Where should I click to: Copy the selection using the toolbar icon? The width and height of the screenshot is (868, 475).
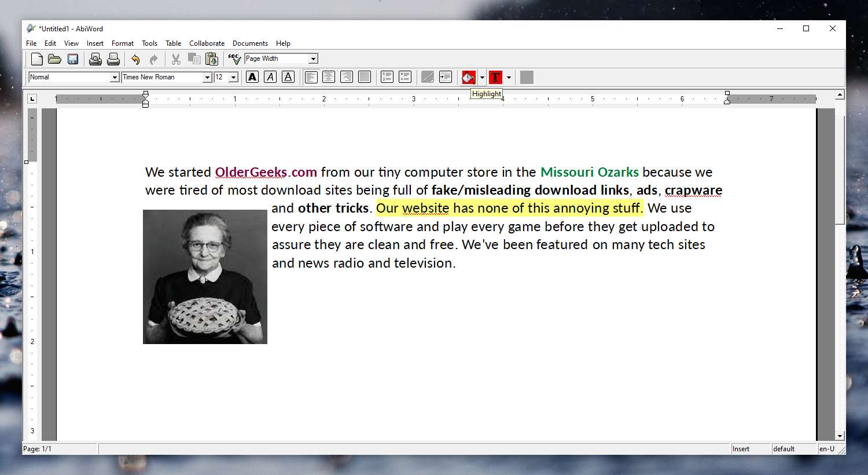coord(194,59)
